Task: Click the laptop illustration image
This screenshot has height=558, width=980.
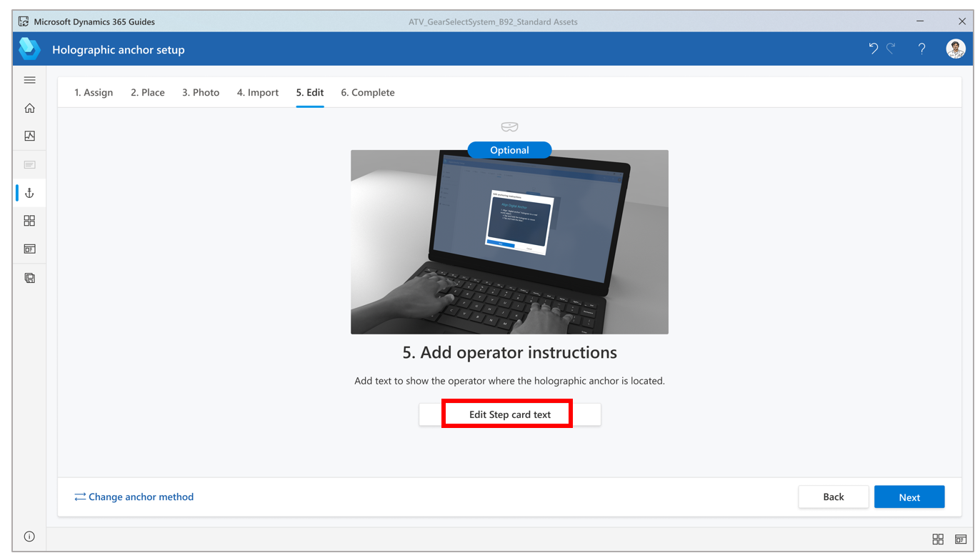Action: click(x=509, y=241)
